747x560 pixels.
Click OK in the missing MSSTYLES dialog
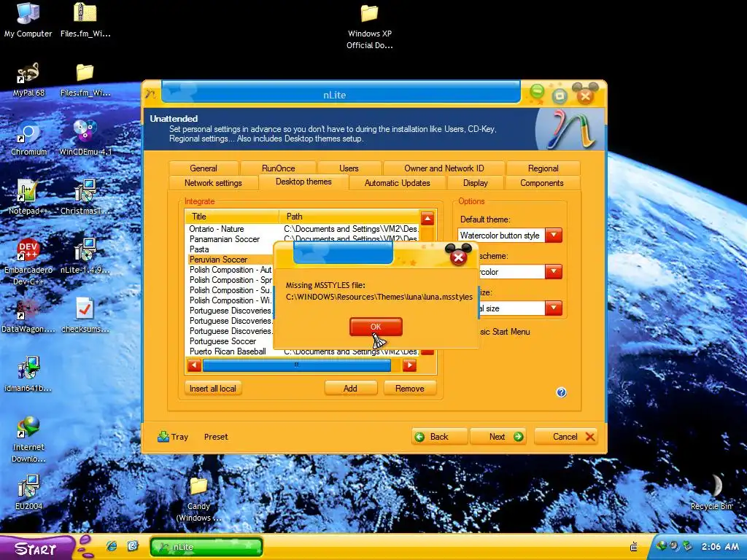(376, 327)
